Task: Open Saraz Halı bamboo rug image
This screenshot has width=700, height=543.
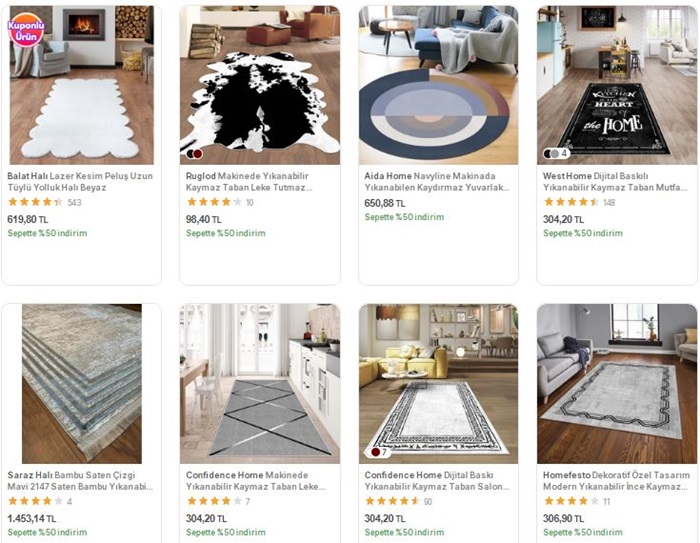Action: pos(80,383)
